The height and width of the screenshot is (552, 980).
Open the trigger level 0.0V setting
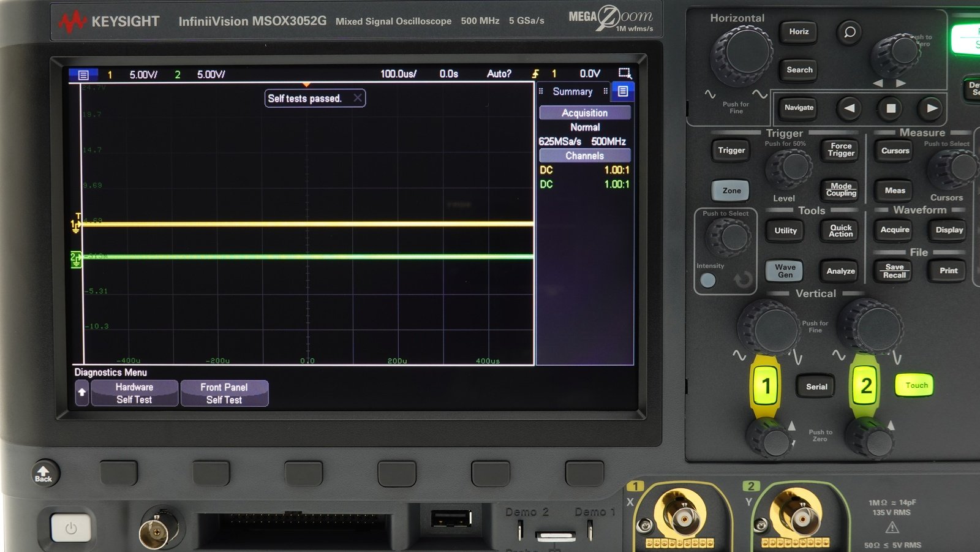click(590, 74)
